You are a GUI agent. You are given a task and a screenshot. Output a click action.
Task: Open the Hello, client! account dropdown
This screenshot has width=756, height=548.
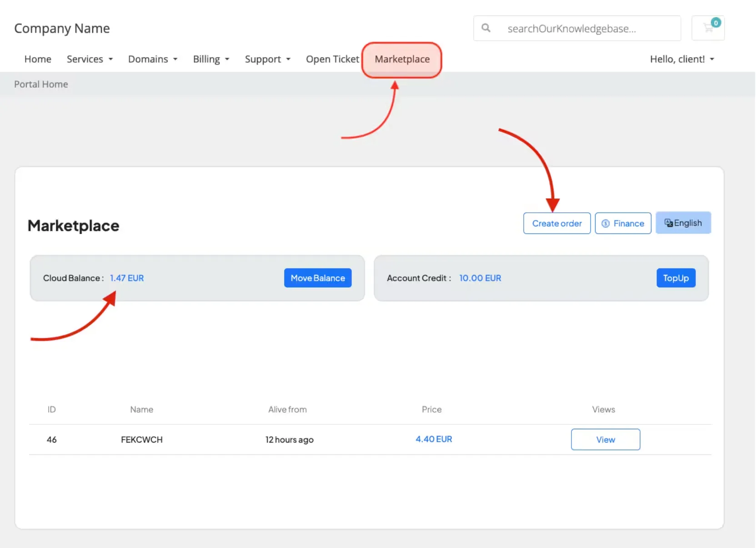(x=682, y=59)
